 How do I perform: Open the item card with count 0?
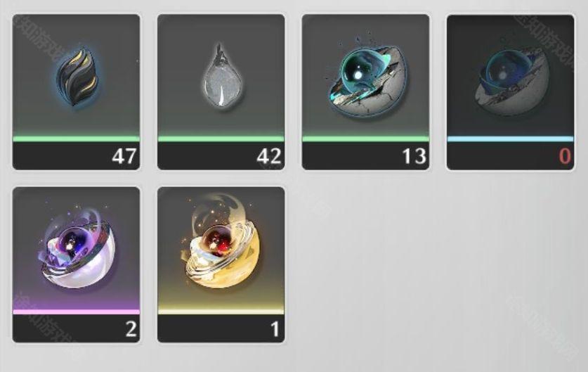coord(511,92)
